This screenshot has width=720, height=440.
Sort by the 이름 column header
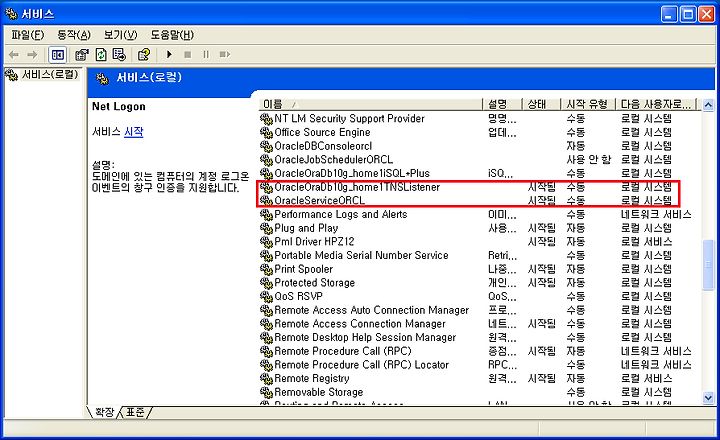371,104
